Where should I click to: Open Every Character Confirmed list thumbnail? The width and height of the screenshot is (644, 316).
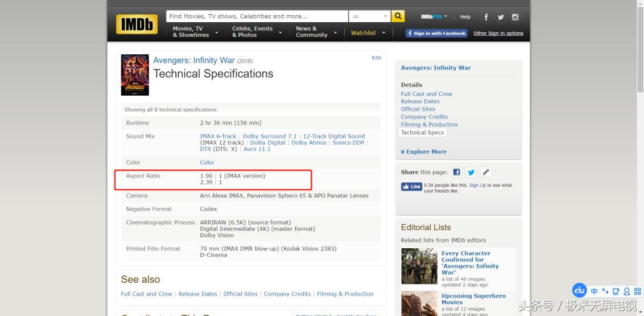[x=420, y=266]
